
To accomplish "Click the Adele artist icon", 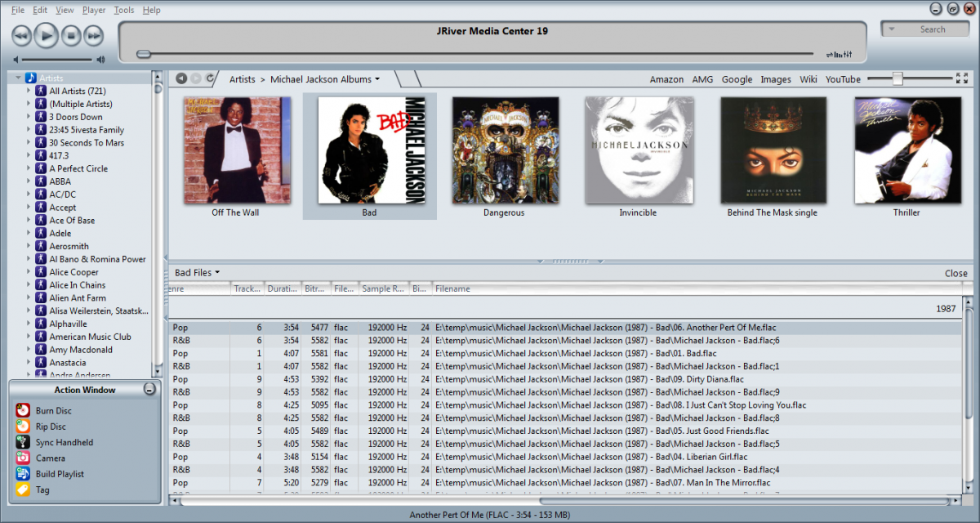I will pos(41,233).
